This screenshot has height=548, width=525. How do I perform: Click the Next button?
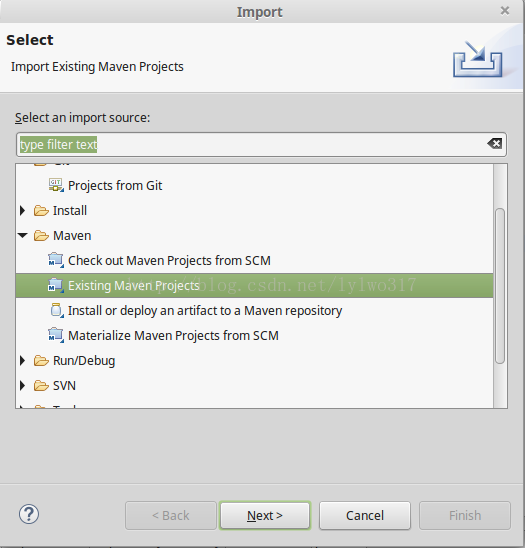[265, 515]
